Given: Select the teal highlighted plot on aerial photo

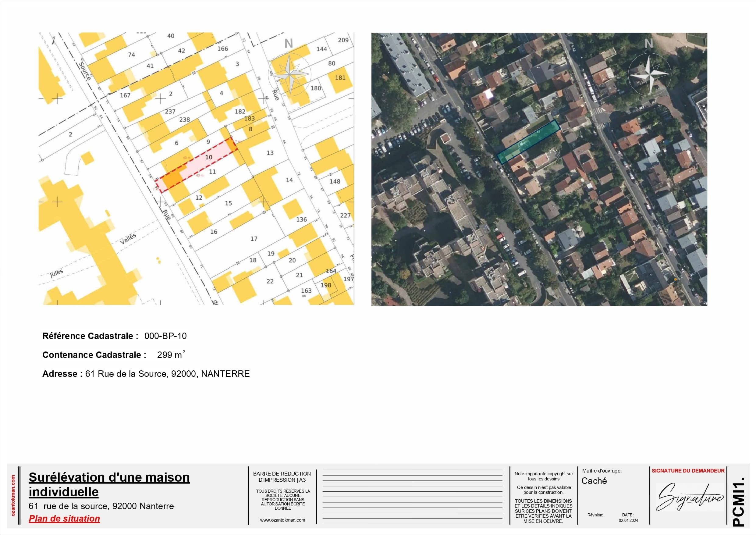Looking at the screenshot, I should (528, 142).
